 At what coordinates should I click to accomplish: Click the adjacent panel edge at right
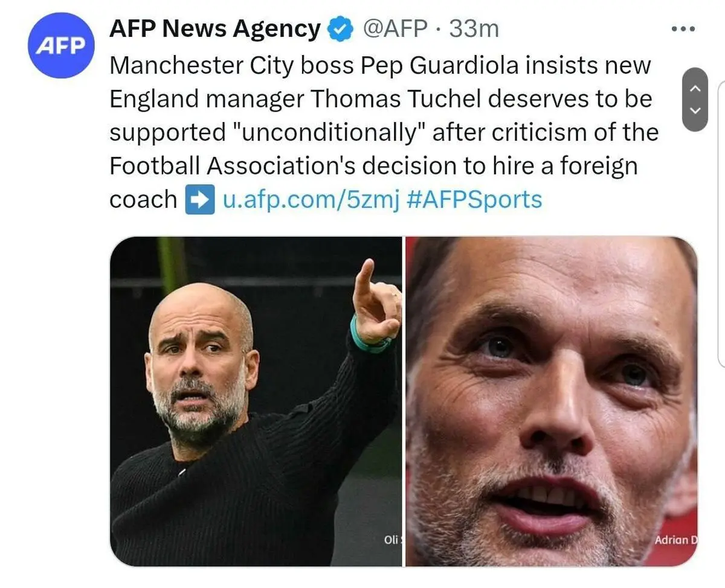[721, 223]
